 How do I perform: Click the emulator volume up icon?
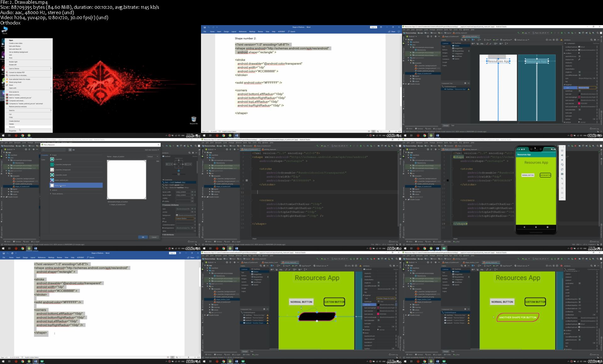(x=562, y=155)
